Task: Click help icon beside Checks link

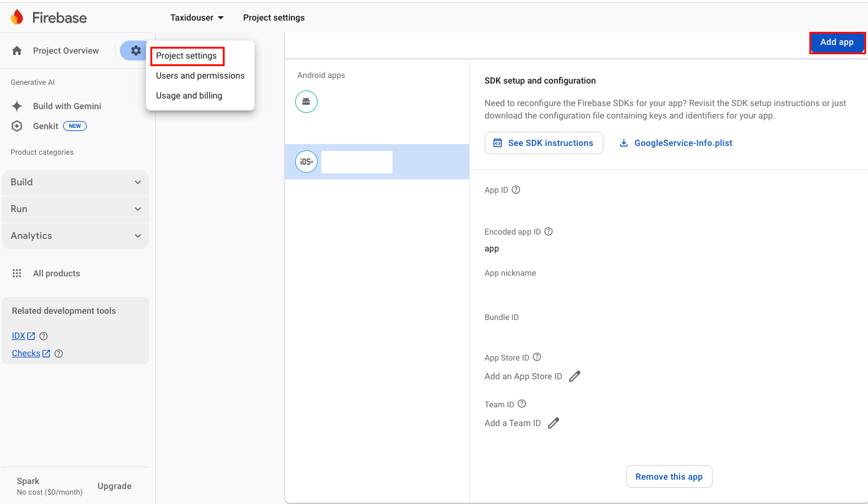Action: click(x=59, y=354)
